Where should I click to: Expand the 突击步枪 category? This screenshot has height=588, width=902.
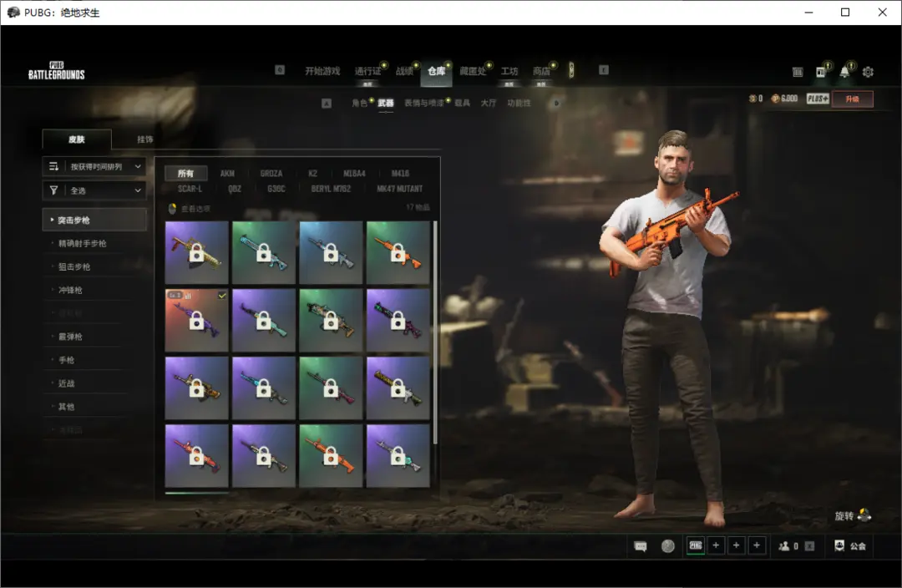pyautogui.click(x=94, y=220)
